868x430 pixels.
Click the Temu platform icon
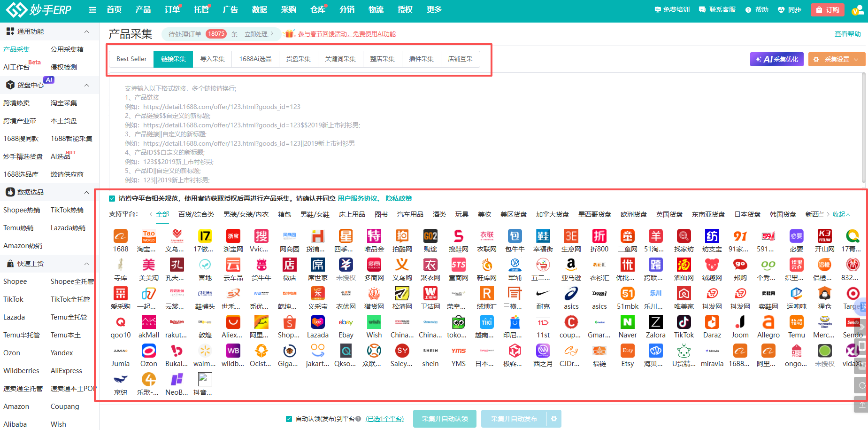coord(796,322)
